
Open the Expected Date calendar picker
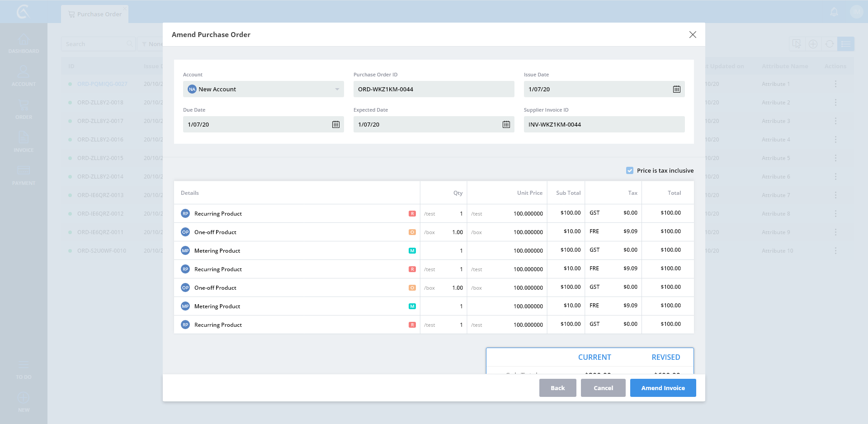point(506,124)
